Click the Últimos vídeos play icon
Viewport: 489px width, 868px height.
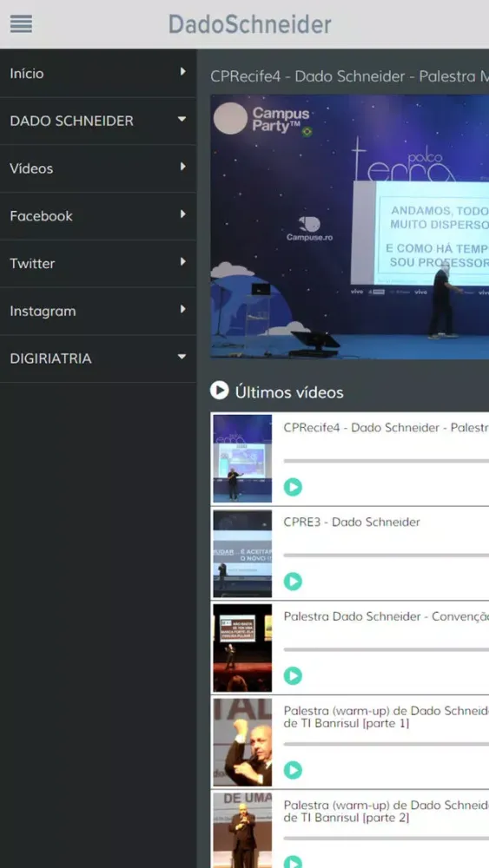point(219,391)
